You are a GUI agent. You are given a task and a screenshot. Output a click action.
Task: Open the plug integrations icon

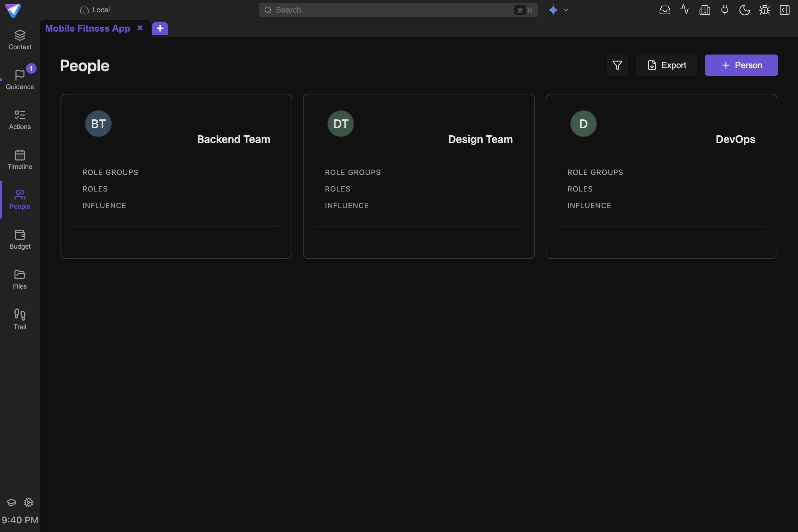coord(725,10)
